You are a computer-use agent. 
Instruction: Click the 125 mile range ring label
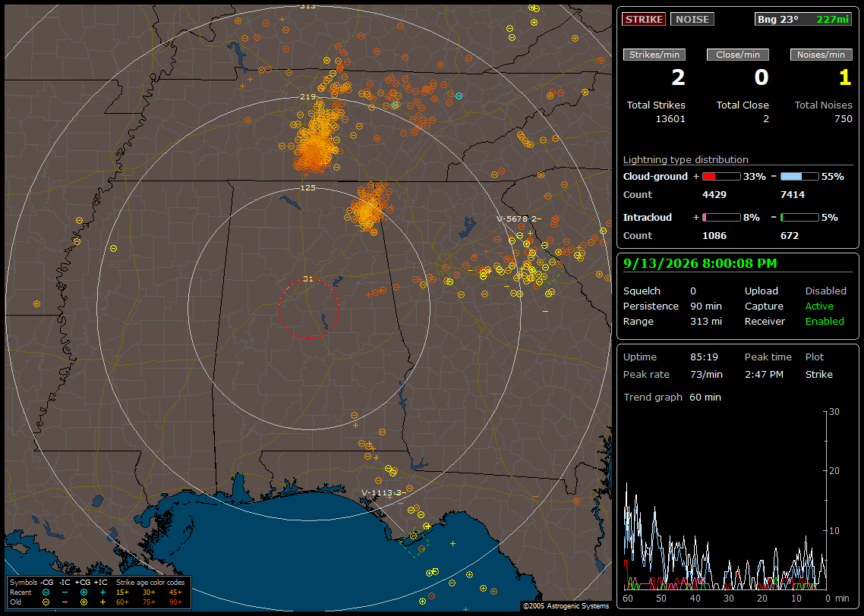(308, 187)
